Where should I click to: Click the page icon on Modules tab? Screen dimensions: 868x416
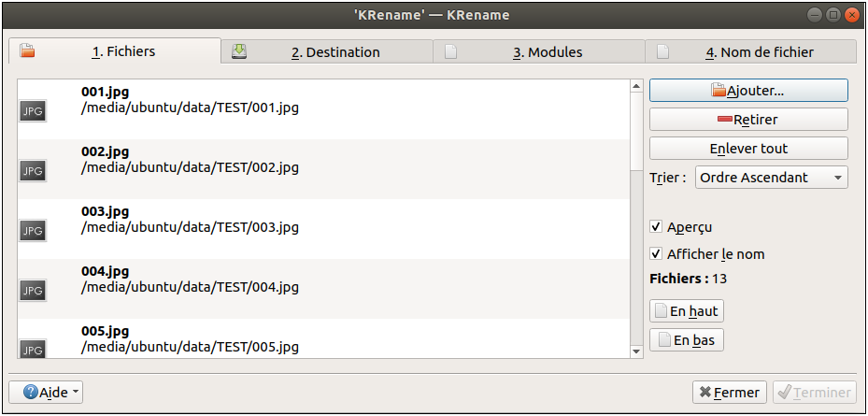451,51
